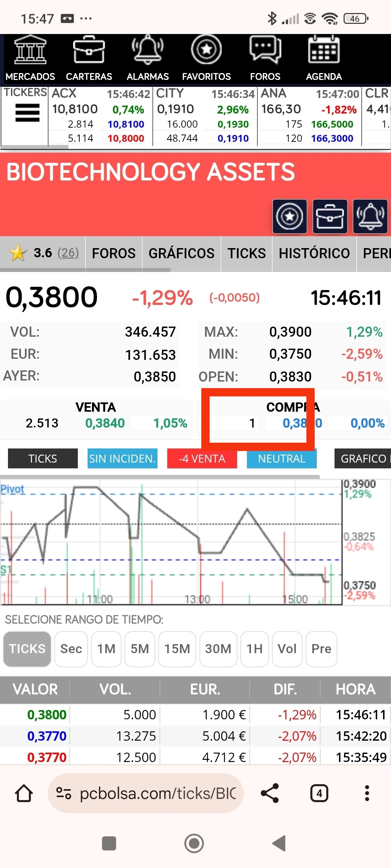Switch to the TICKS tab

[x=247, y=253]
